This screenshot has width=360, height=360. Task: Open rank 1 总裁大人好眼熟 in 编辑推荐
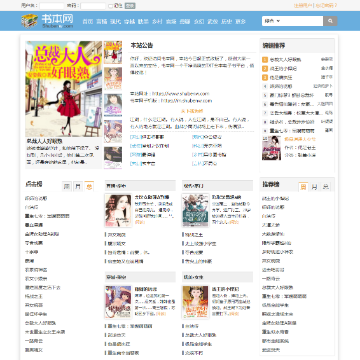tap(285, 60)
